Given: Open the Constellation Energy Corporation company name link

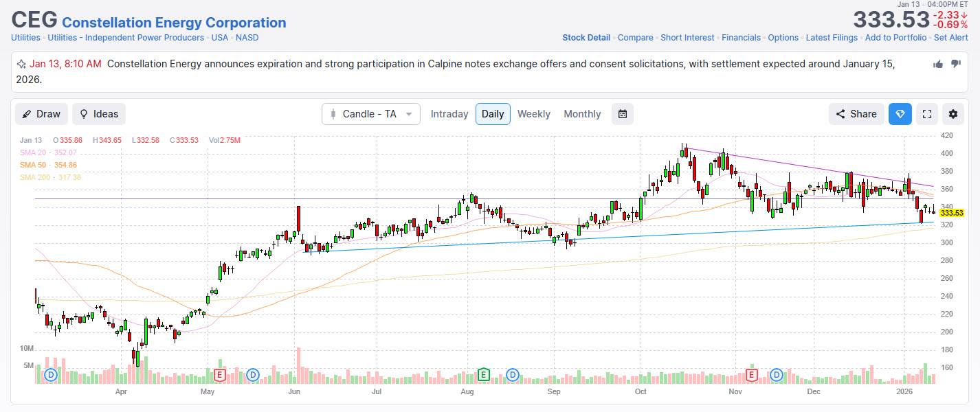Looking at the screenshot, I should pyautogui.click(x=174, y=23).
